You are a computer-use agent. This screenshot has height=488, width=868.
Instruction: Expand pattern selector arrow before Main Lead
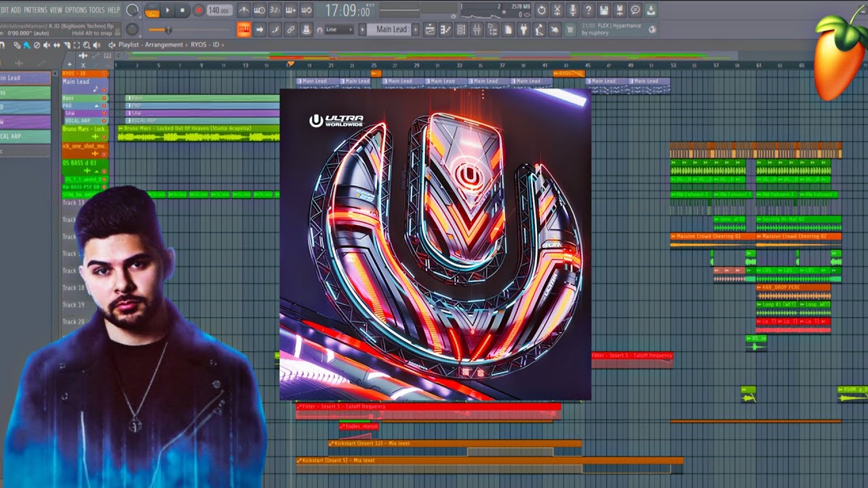(362, 29)
